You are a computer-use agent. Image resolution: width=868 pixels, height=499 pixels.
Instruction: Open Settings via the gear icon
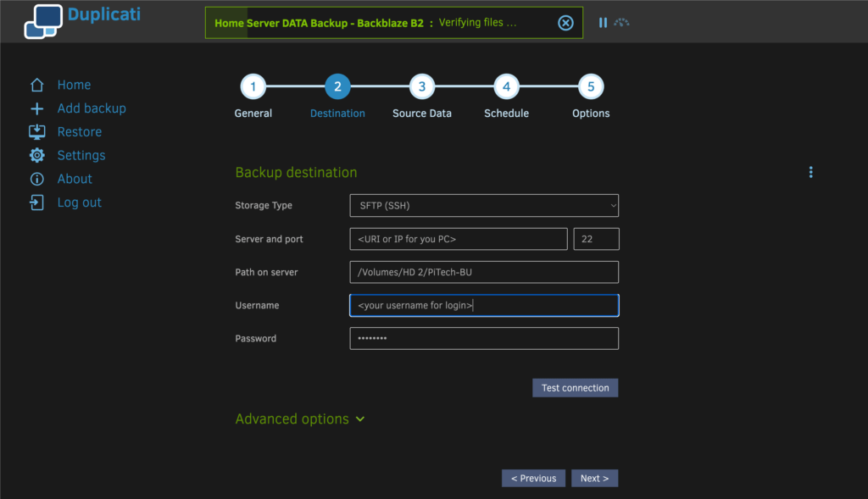[36, 156]
